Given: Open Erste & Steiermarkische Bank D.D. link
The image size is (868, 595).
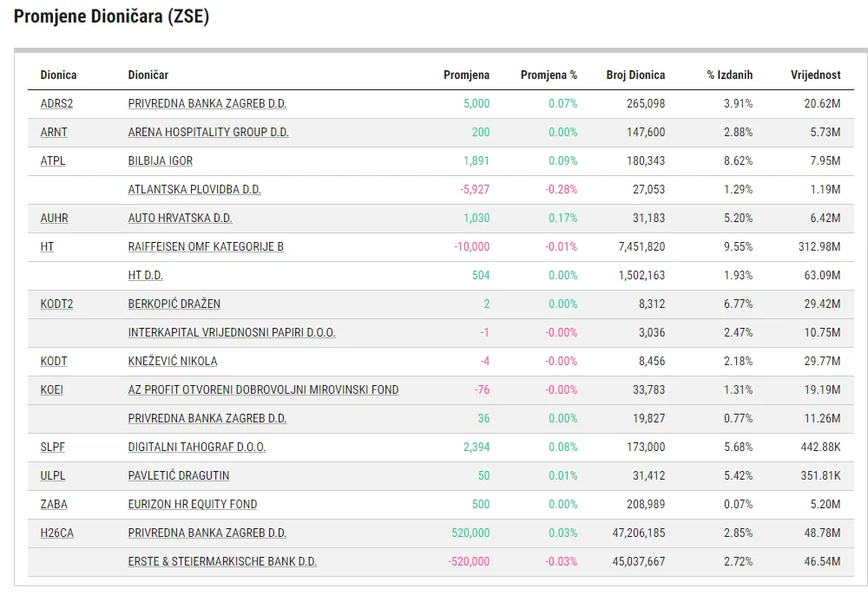Looking at the screenshot, I should click(x=222, y=561).
